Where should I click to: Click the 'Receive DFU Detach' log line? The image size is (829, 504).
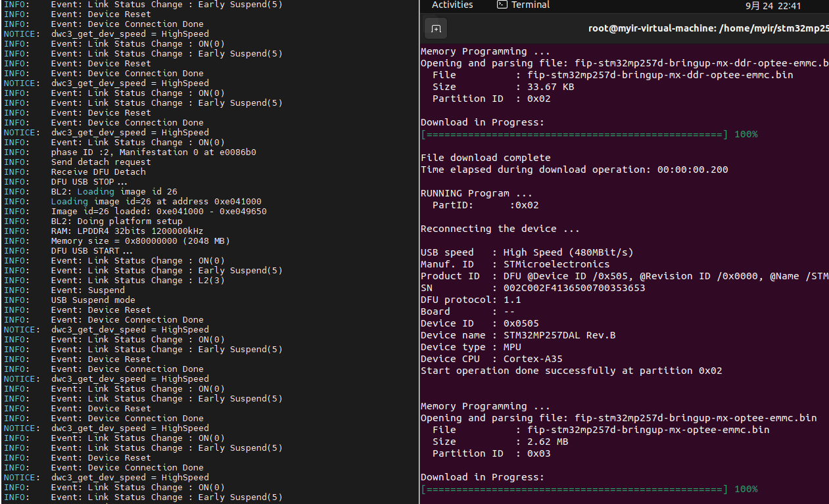pyautogui.click(x=98, y=172)
